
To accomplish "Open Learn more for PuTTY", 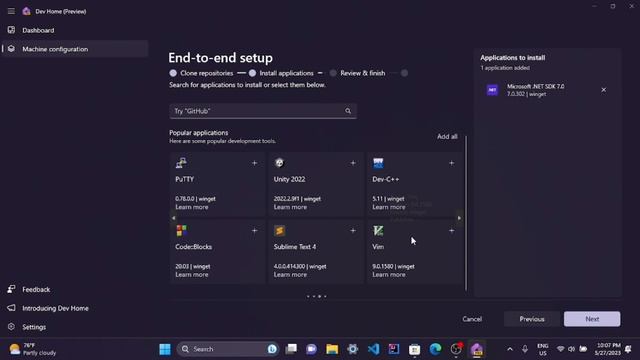I will click(191, 207).
